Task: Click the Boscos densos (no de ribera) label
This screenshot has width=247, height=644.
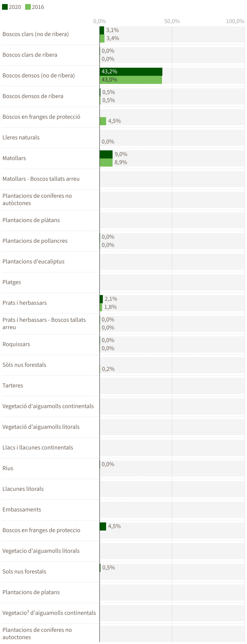Action: tap(38, 76)
